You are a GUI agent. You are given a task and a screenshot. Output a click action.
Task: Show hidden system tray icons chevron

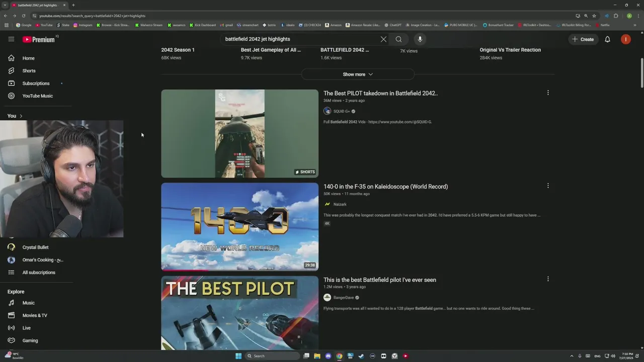[x=572, y=356]
